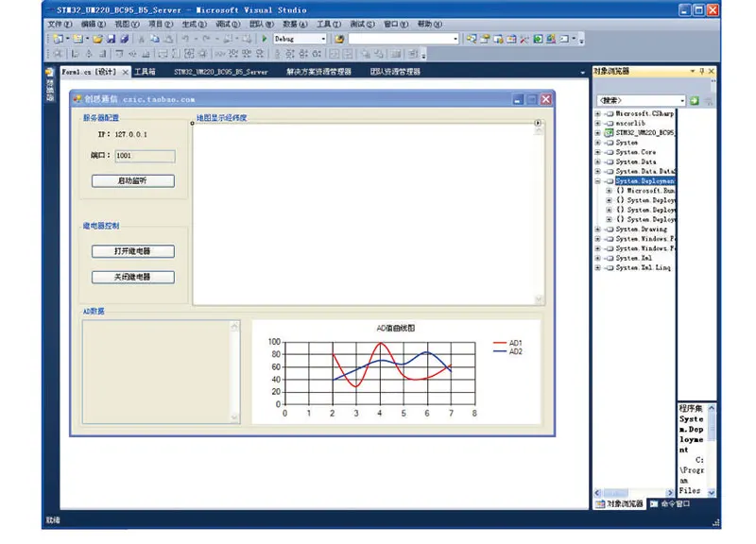Click the Undo arrow icon
Image resolution: width=756 pixels, height=544 pixels.
click(185, 39)
